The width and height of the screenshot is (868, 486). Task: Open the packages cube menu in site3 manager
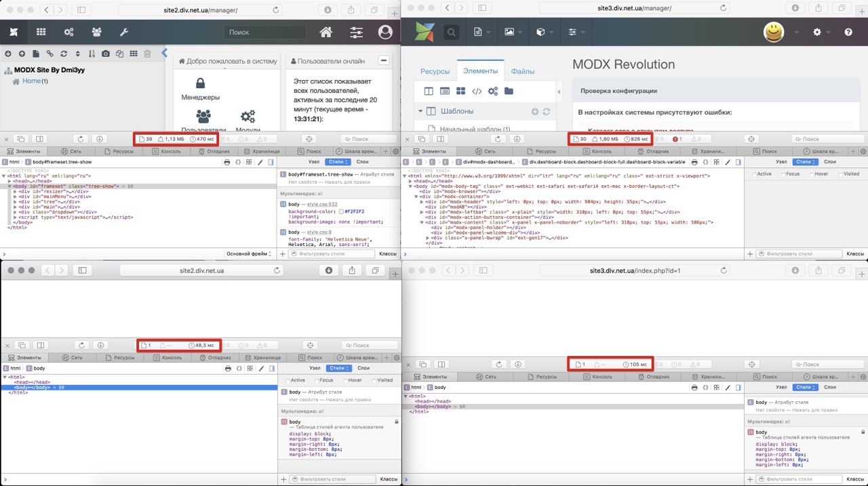tap(545, 32)
